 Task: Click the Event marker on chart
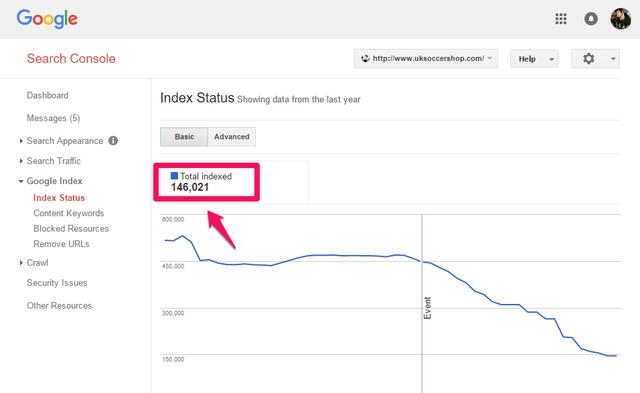(427, 308)
